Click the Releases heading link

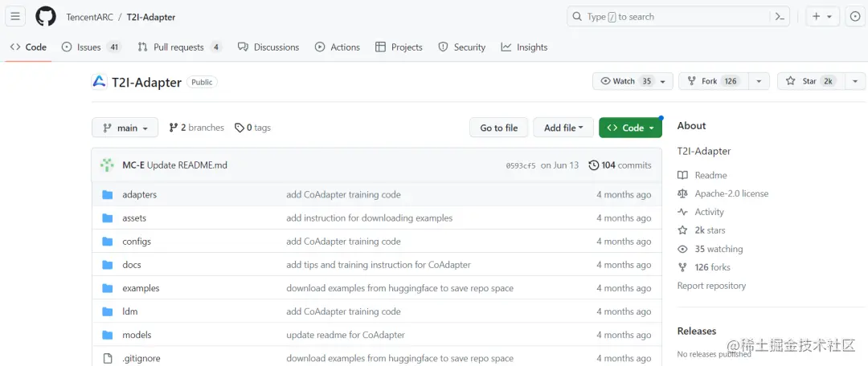(696, 331)
